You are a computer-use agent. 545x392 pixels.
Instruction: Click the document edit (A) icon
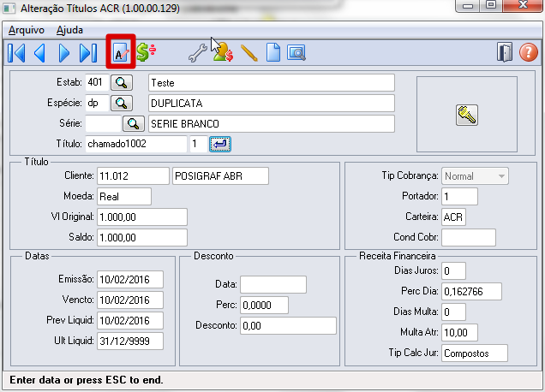(x=121, y=52)
